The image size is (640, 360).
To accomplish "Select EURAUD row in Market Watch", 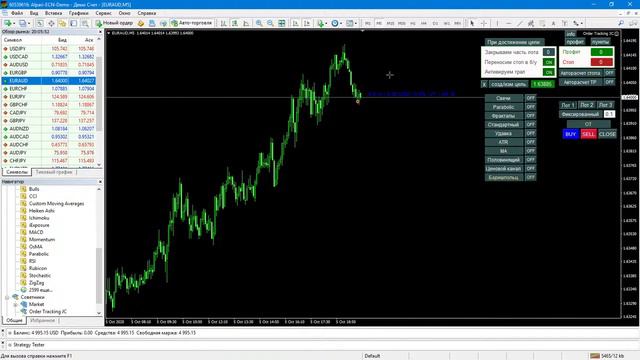I will 49,81.
